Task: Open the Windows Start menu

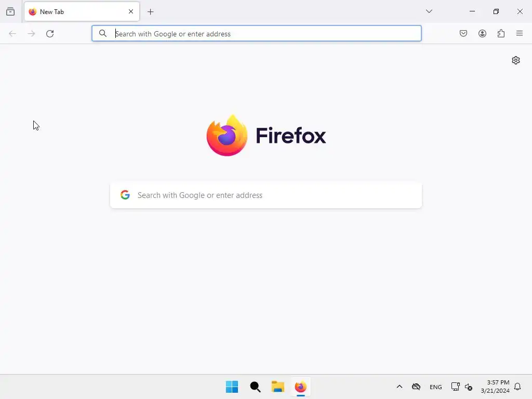Action: click(x=232, y=387)
